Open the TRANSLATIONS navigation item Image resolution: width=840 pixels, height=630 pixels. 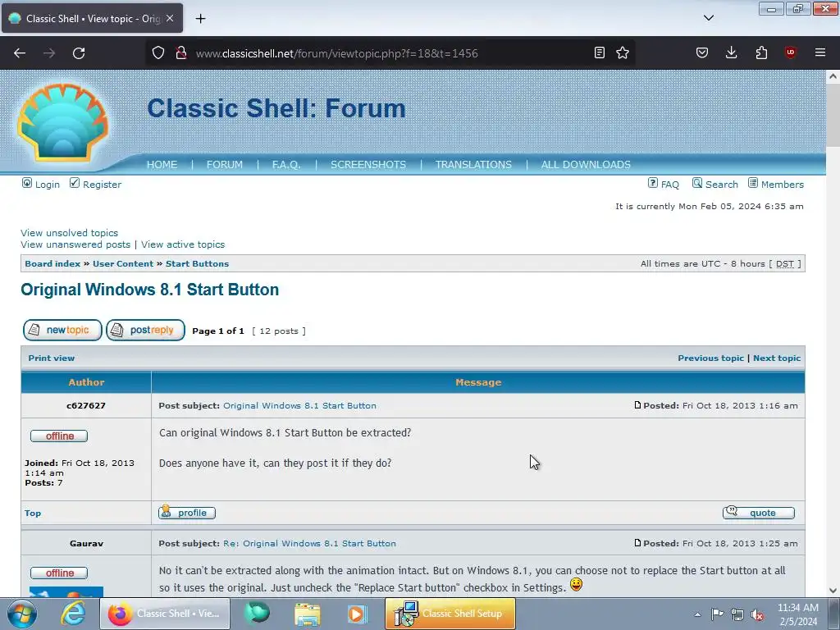tap(473, 165)
